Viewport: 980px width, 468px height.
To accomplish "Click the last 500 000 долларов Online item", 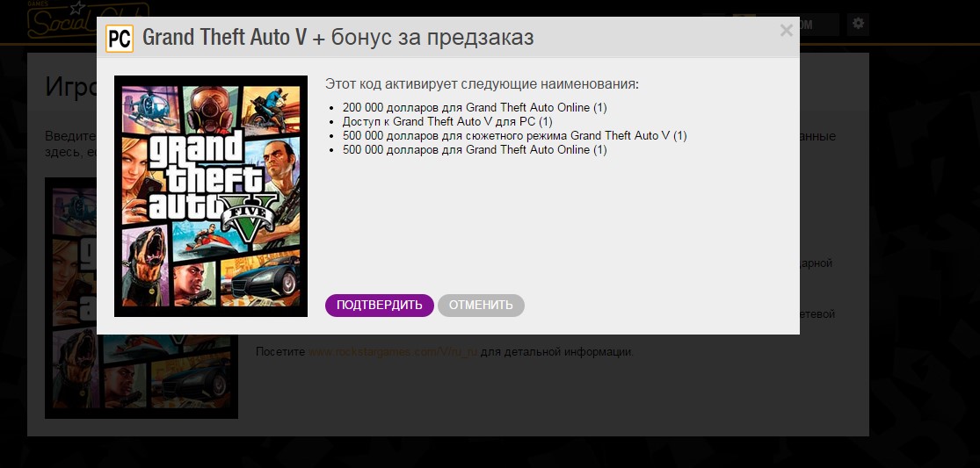I will [x=475, y=150].
